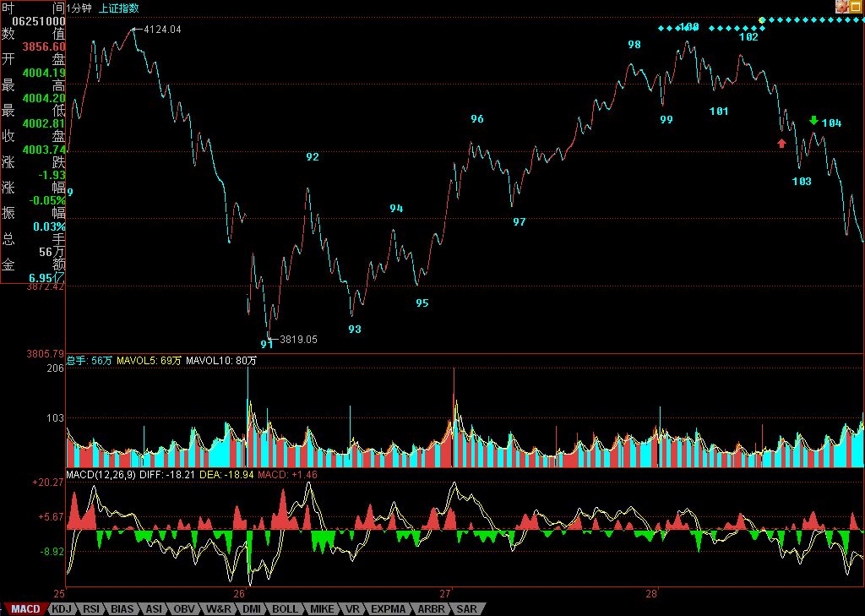Click the orange window square icon
Viewport: 865px width, 616px height.
[857, 7]
